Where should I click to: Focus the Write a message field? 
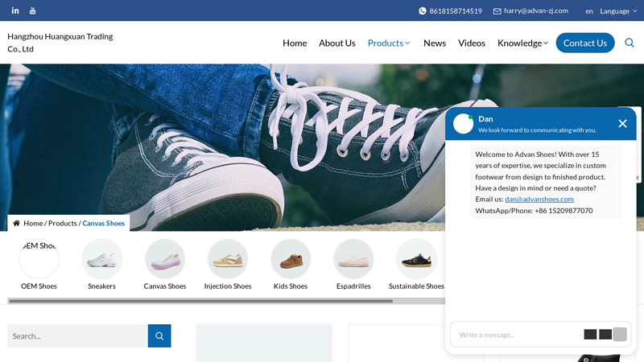[x=518, y=335]
